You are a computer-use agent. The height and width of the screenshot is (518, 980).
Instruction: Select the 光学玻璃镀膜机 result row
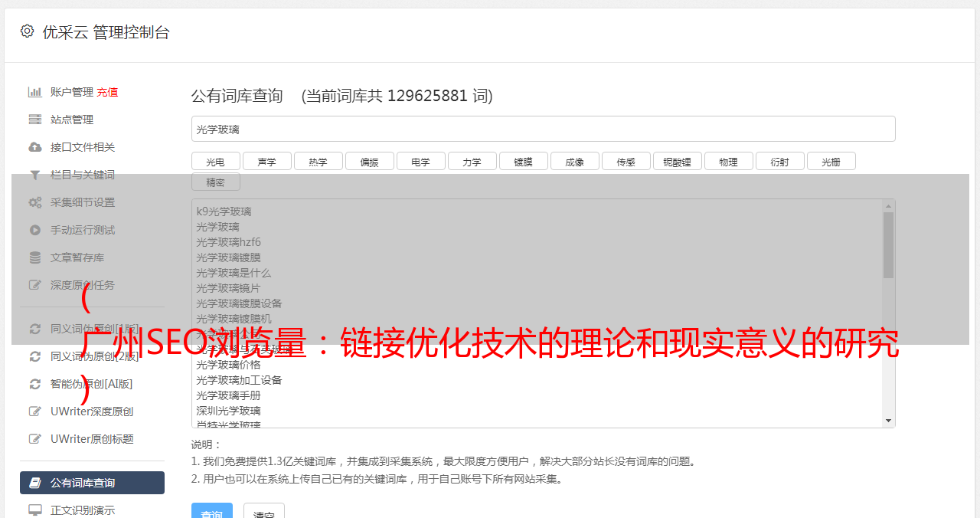click(x=234, y=319)
